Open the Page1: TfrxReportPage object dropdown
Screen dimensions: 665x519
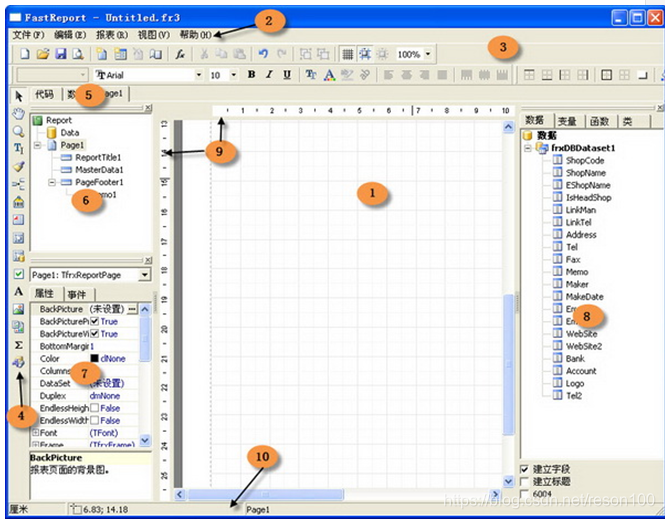[144, 275]
